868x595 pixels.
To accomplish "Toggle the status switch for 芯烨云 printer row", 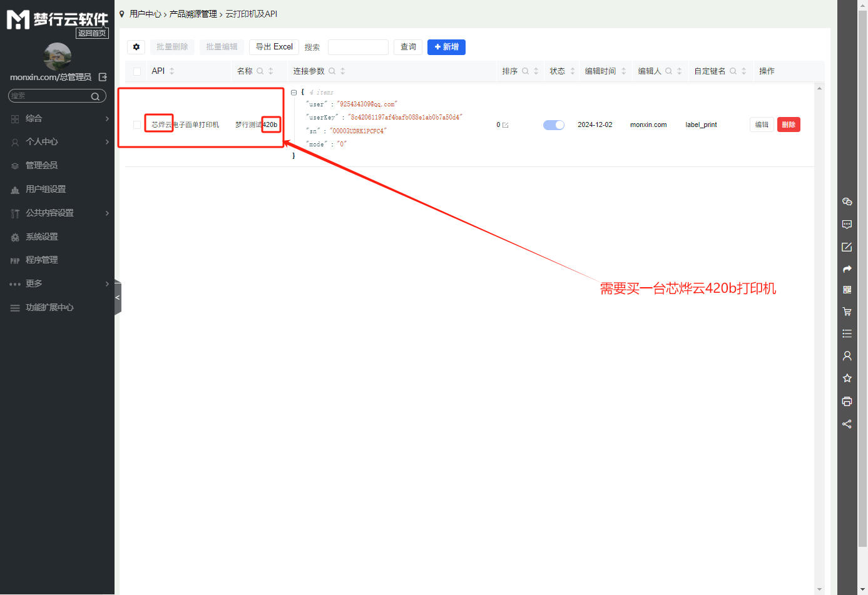I will pyautogui.click(x=554, y=125).
